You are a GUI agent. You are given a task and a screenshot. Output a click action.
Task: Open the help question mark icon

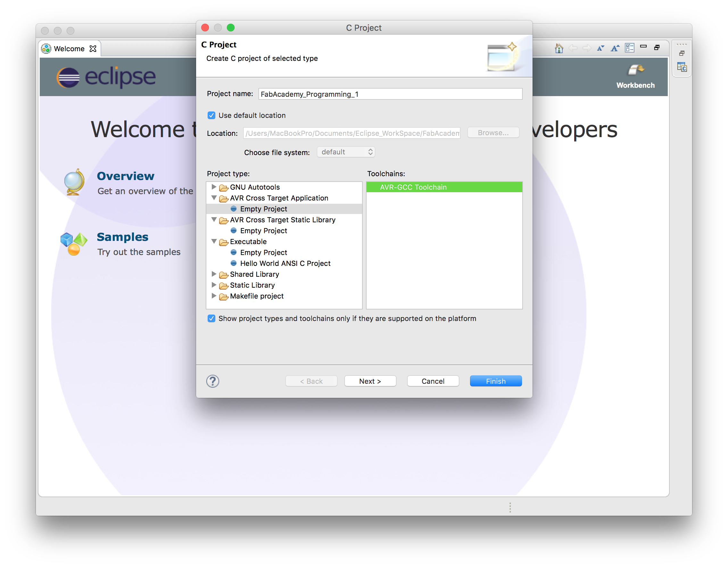[x=213, y=381]
